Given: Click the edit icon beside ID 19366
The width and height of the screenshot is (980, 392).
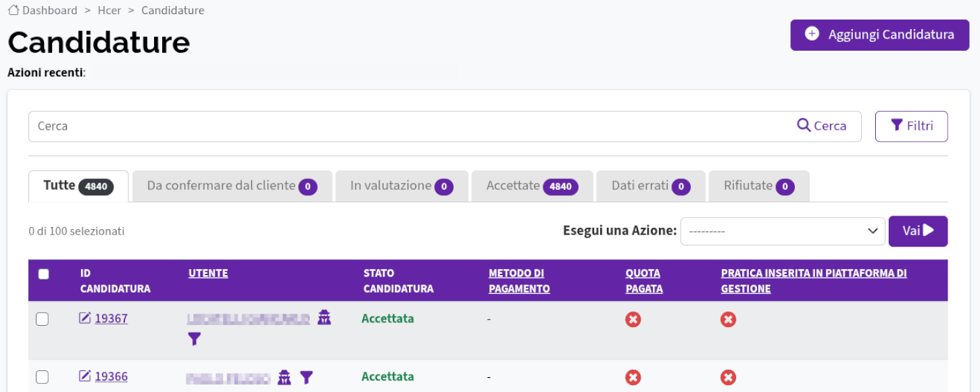Looking at the screenshot, I should [x=84, y=376].
